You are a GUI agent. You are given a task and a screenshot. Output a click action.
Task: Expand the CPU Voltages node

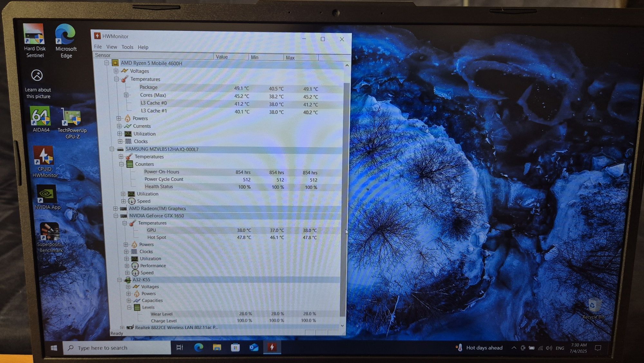[x=116, y=71]
